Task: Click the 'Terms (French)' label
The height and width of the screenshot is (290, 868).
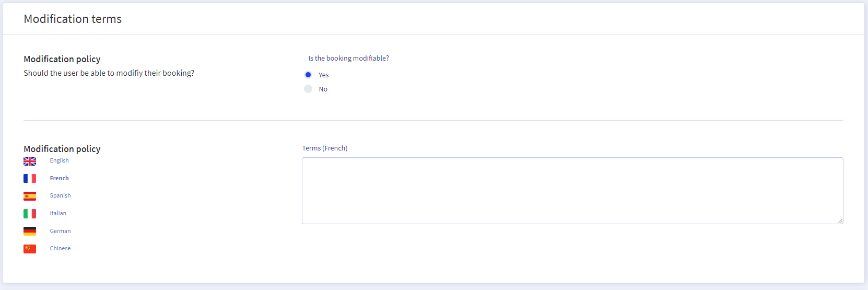Action: [325, 148]
